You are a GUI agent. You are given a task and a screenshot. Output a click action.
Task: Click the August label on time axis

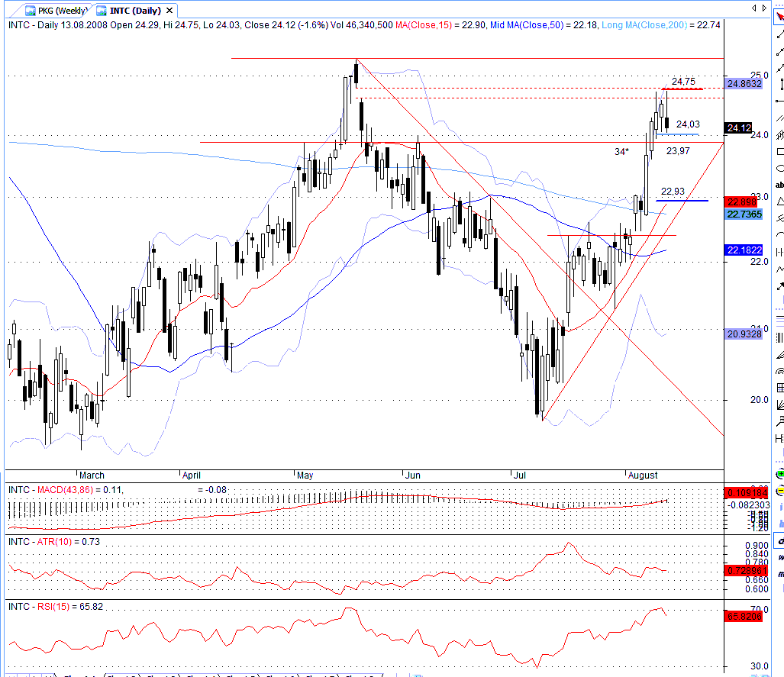643,475
